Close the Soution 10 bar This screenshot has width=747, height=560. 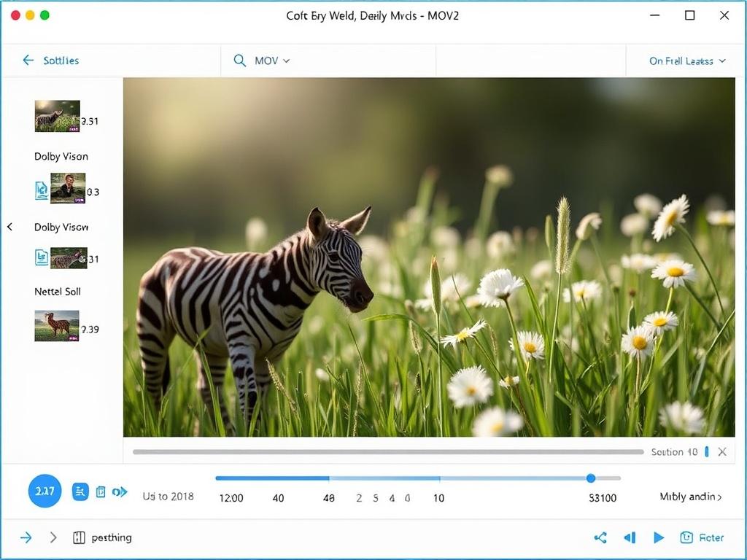pyautogui.click(x=722, y=452)
